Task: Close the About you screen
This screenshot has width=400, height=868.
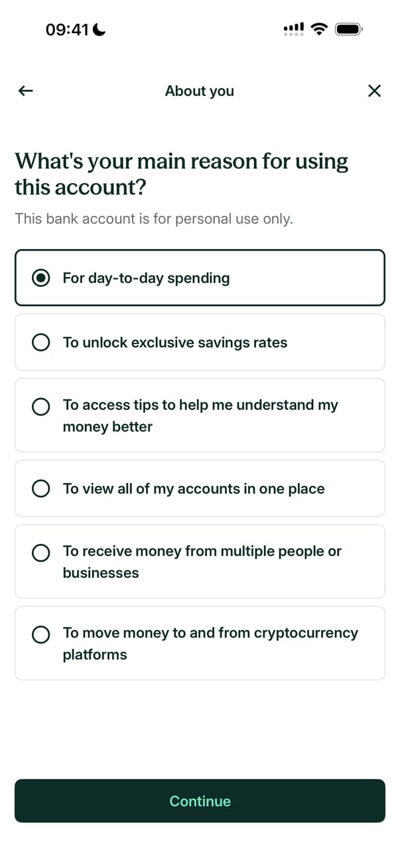Action: (374, 91)
